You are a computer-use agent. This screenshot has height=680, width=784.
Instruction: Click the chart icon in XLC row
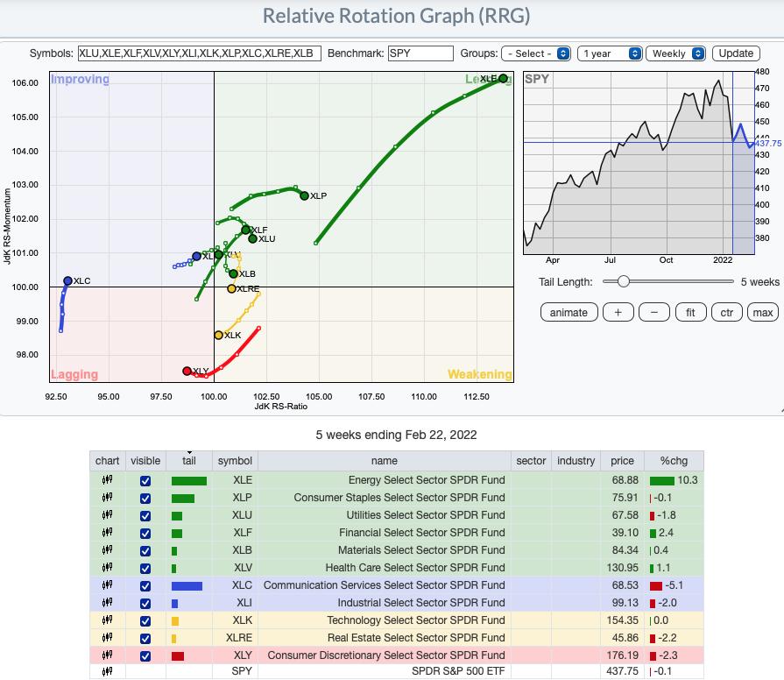coord(107,585)
